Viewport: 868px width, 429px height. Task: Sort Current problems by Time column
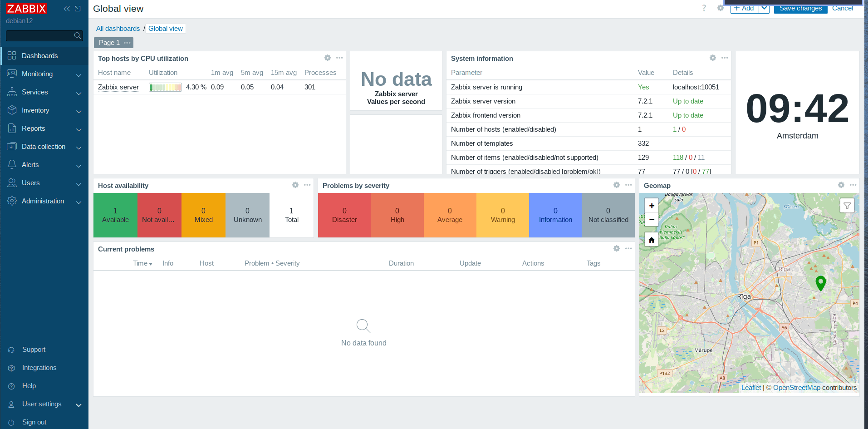pyautogui.click(x=142, y=263)
